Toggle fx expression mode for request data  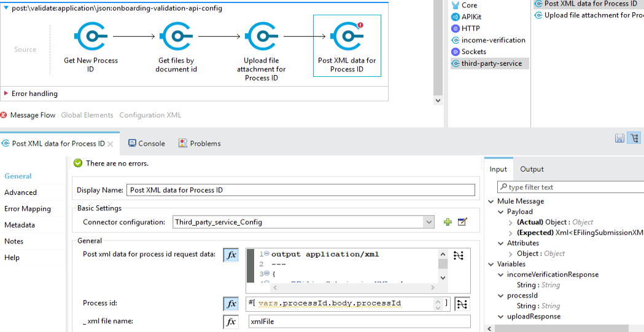pyautogui.click(x=231, y=255)
